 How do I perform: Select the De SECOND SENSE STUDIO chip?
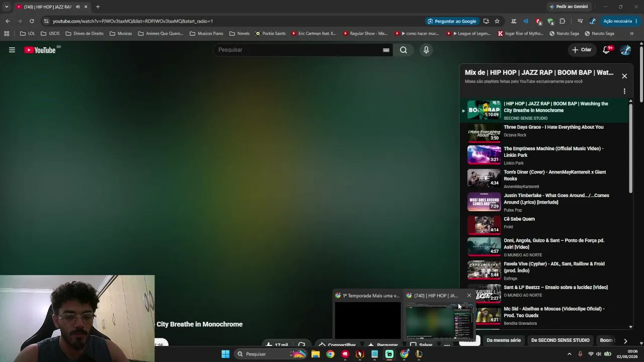tap(560, 340)
